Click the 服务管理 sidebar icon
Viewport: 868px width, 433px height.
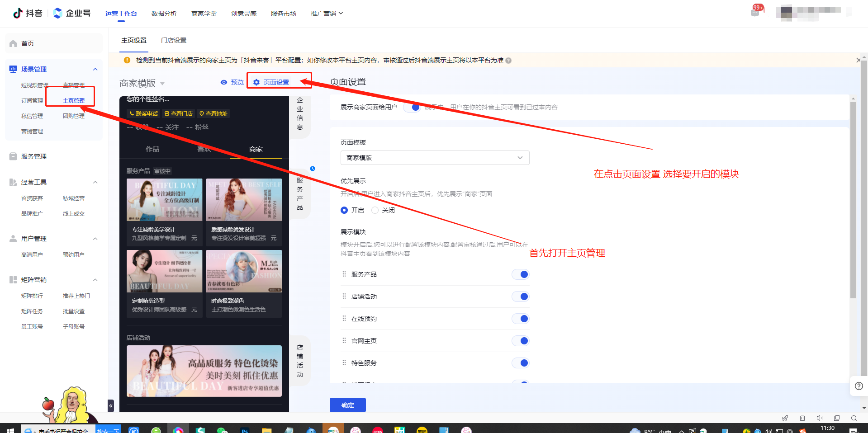pos(13,156)
